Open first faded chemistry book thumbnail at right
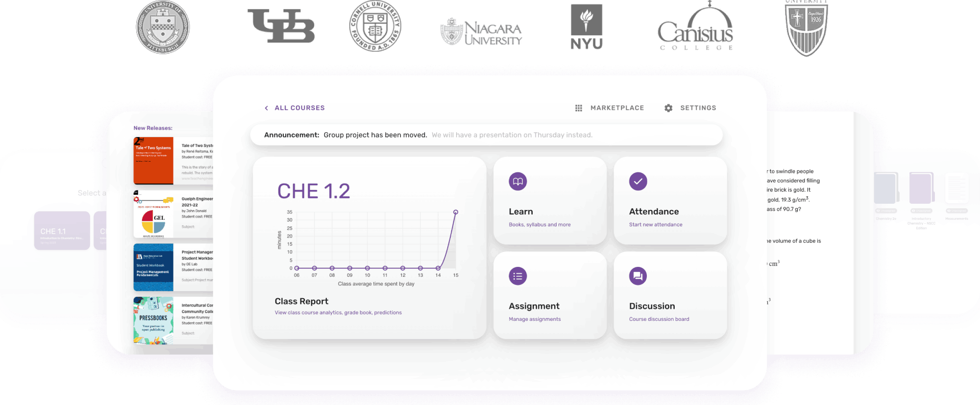 (x=886, y=188)
